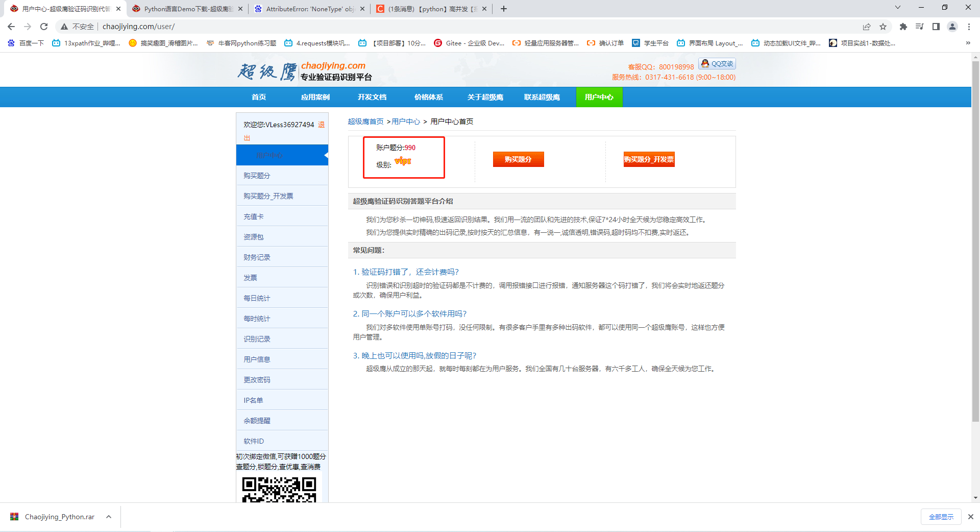Screen dimensions: 980x532
Task: Open 资源包 in the sidebar
Action: (282, 237)
